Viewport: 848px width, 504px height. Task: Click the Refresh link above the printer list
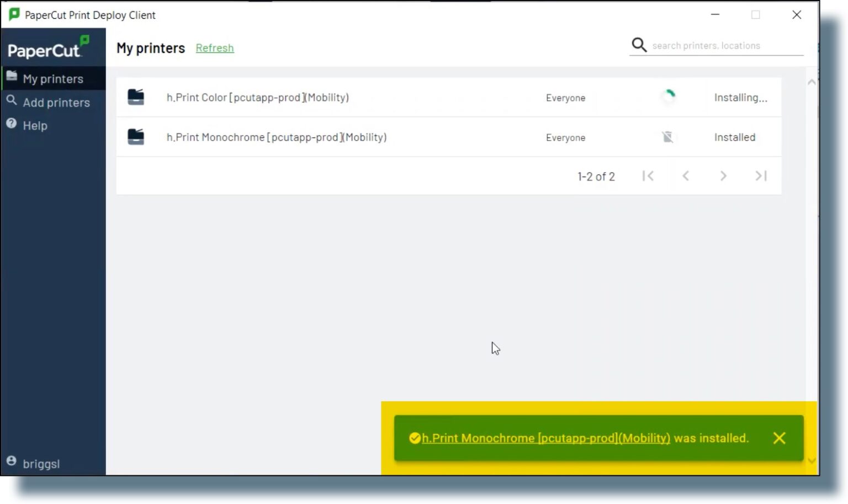coord(215,48)
